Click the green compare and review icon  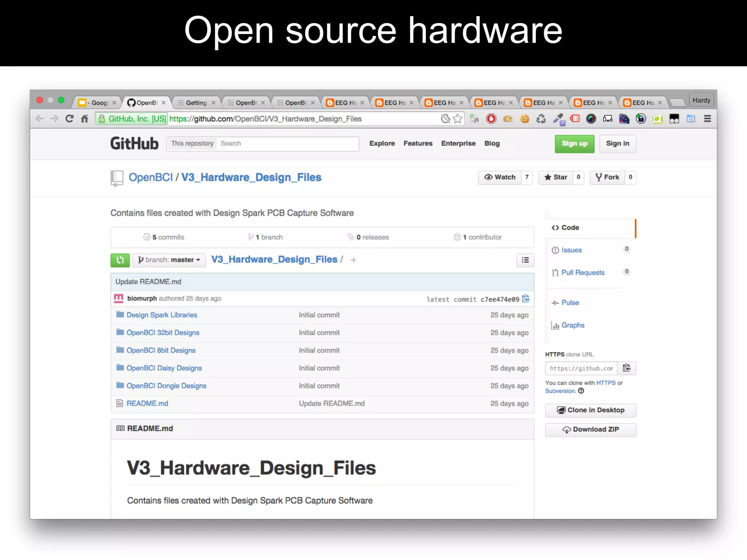[x=120, y=260]
